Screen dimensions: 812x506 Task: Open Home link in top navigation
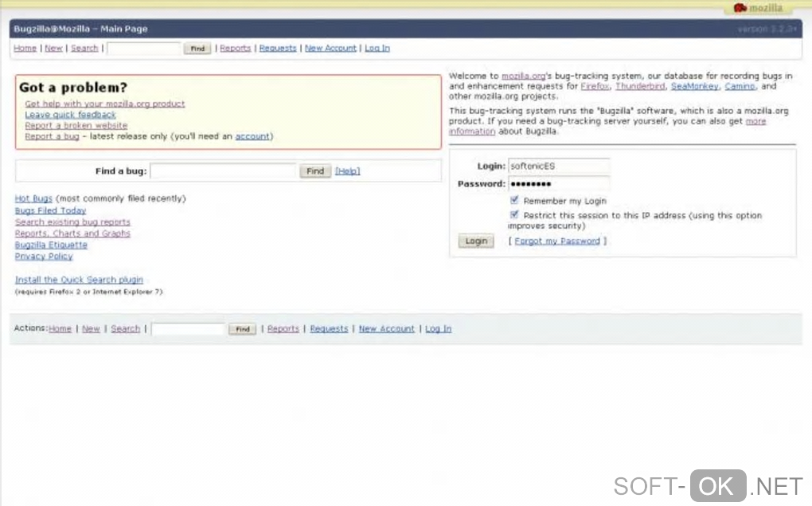(x=25, y=49)
